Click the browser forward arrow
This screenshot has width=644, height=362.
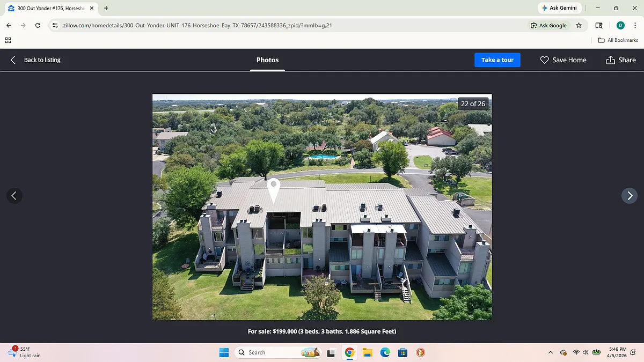click(23, 25)
